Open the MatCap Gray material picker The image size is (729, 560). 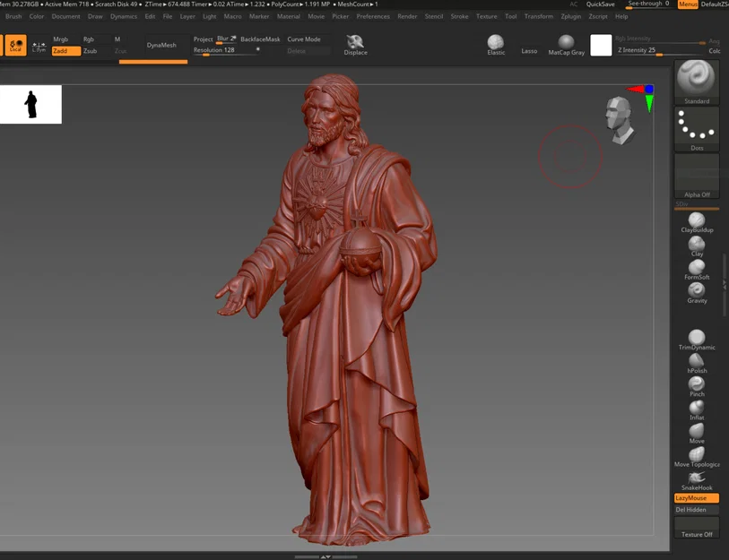pyautogui.click(x=566, y=45)
